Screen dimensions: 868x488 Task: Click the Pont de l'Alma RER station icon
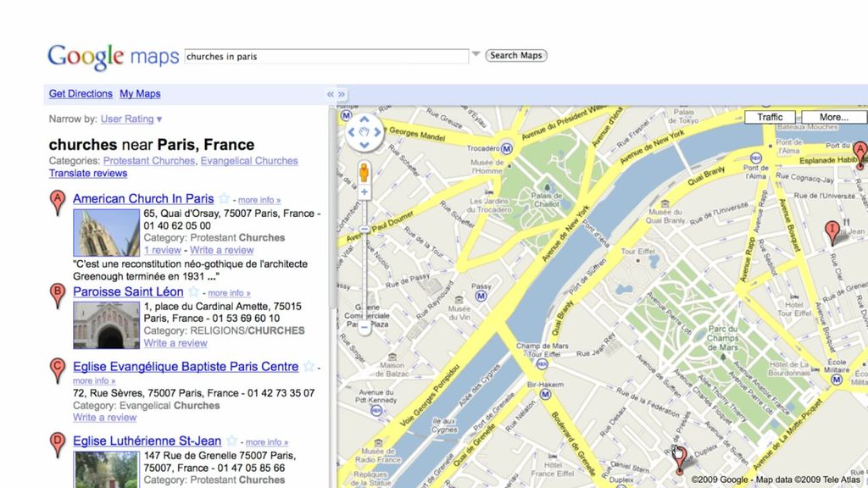755,158
